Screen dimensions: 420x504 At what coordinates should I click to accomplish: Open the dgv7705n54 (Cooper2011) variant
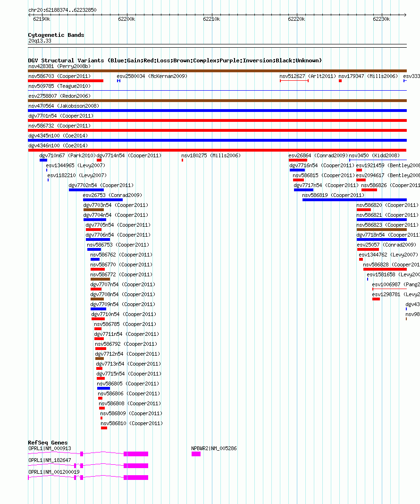118,225
